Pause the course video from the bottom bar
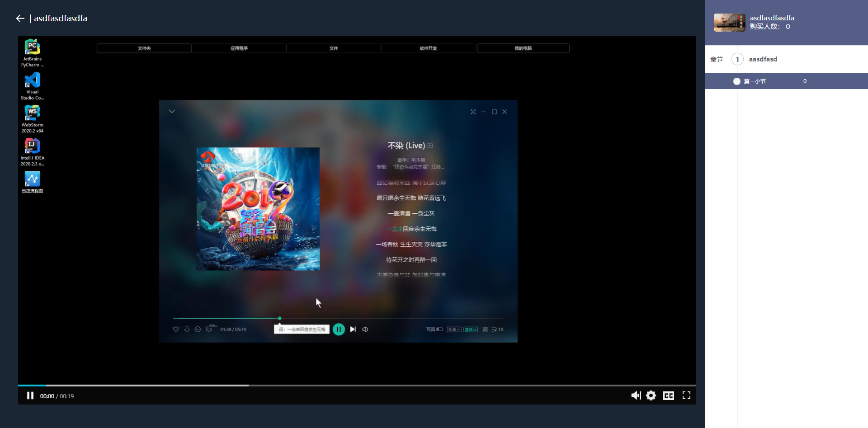Viewport: 868px width, 428px height. point(30,395)
